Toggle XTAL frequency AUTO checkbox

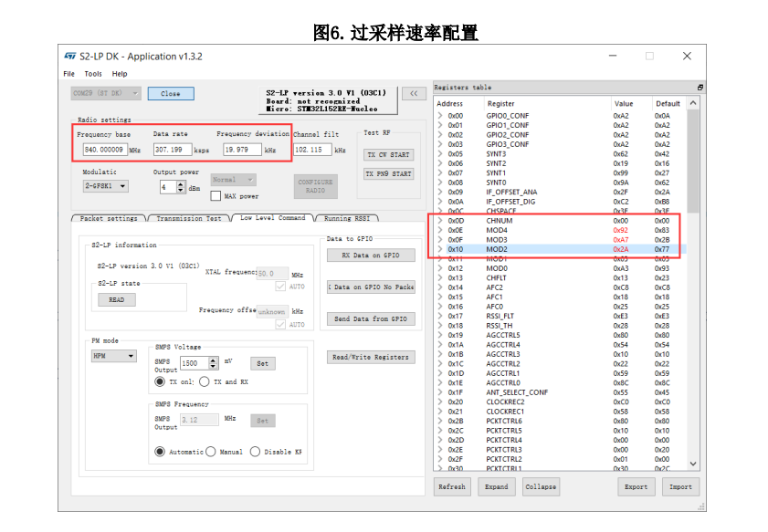[280, 287]
